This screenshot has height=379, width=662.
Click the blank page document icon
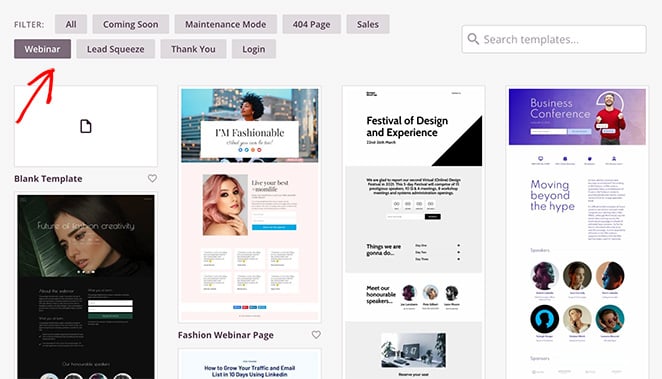coord(86,126)
